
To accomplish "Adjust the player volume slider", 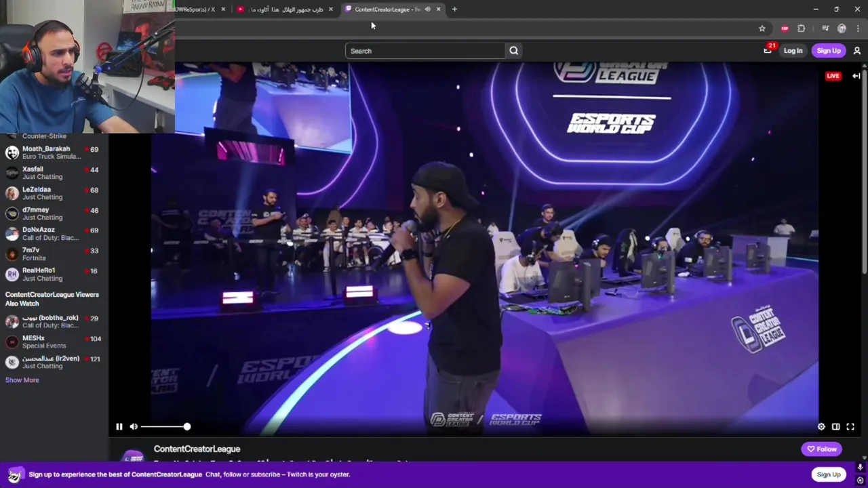I will (x=165, y=426).
